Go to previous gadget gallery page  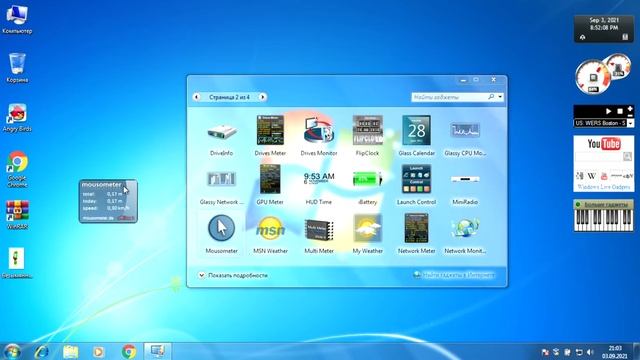(x=197, y=97)
